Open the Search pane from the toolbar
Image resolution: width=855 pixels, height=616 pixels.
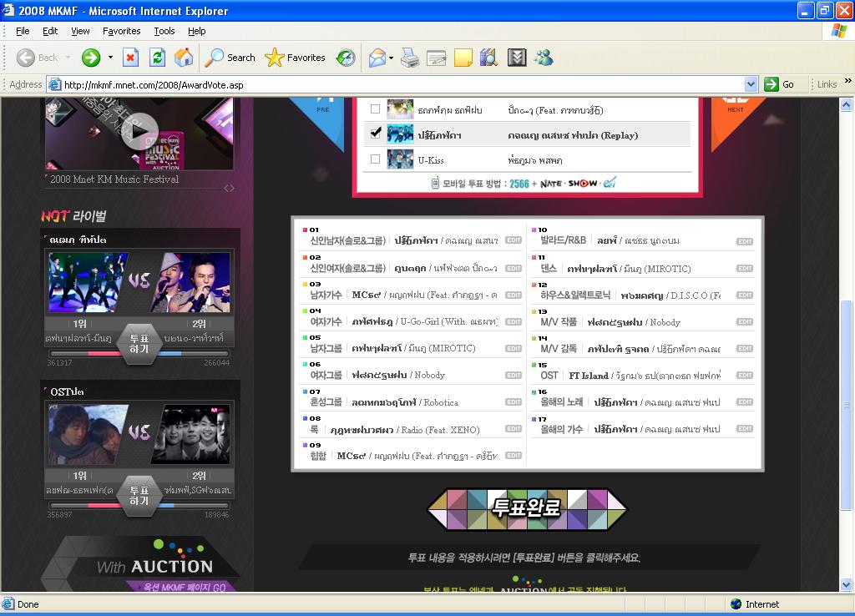(x=230, y=58)
